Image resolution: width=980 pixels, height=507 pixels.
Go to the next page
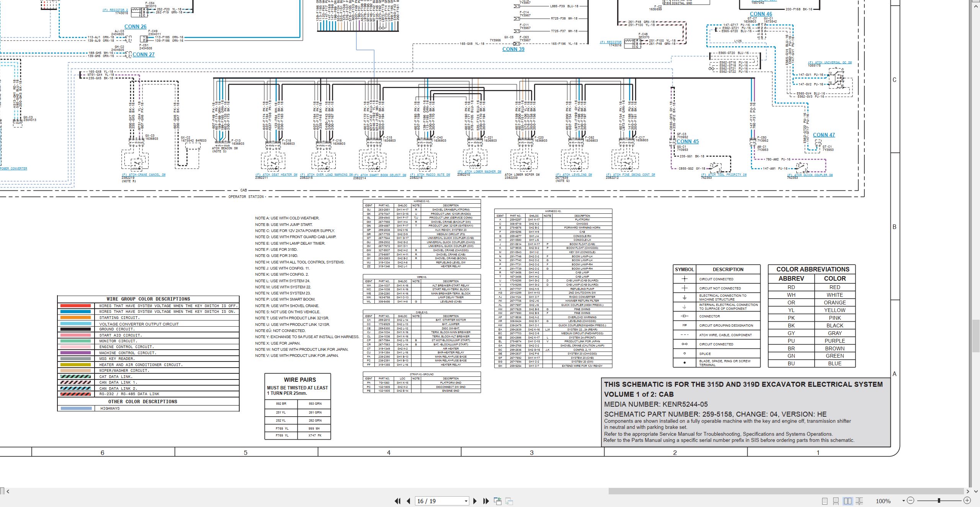click(x=475, y=501)
